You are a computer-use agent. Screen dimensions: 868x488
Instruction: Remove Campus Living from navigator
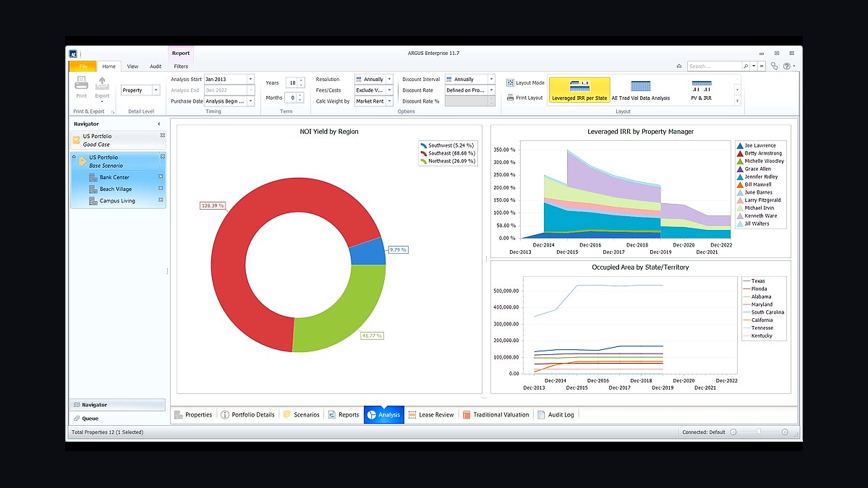point(160,200)
